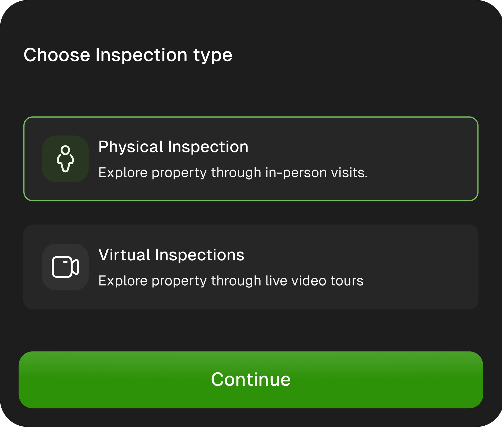
Task: Click the video camera icon
Action: tap(65, 267)
